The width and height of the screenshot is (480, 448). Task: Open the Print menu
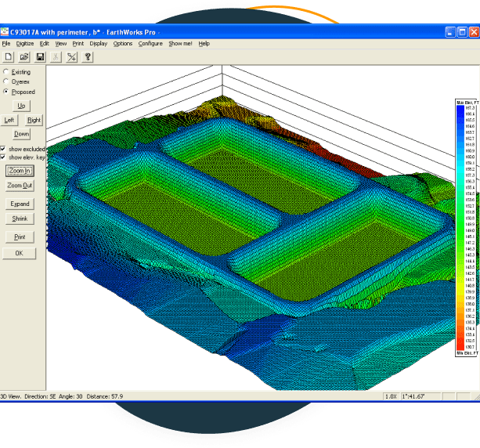(x=78, y=44)
